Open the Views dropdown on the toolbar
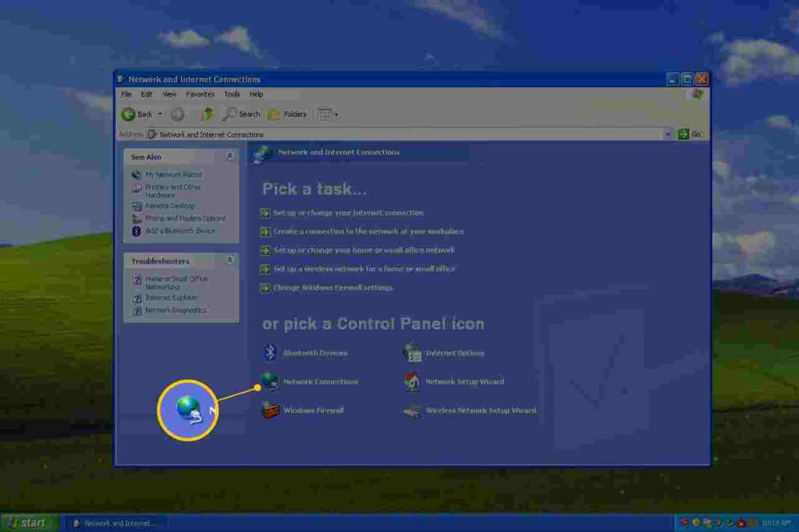This screenshot has height=532, width=799. tap(325, 114)
